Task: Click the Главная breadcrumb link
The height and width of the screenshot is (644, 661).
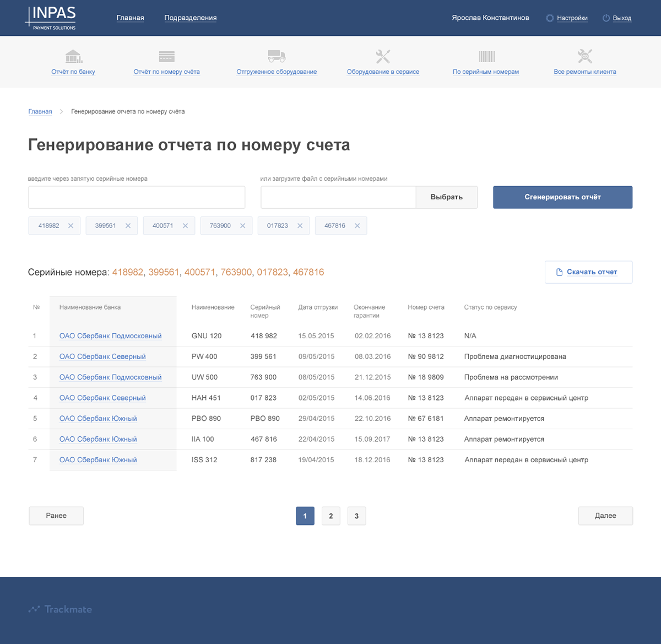Action: tap(40, 112)
